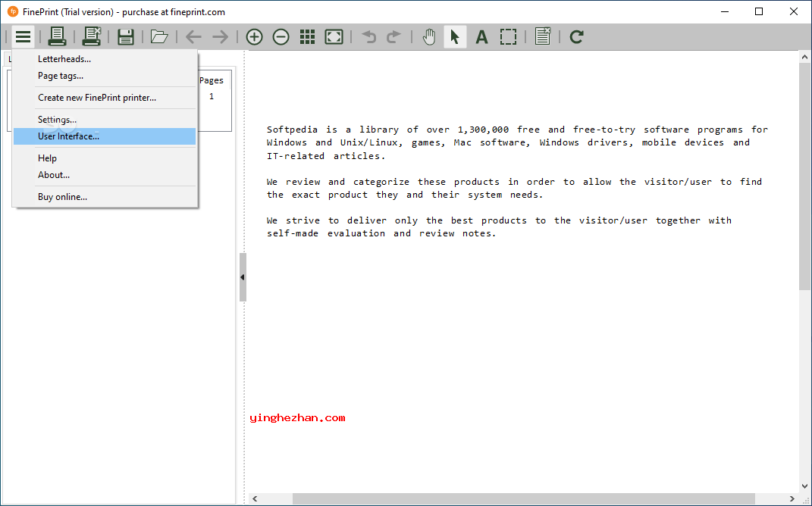Select the Text annotation A tool
Viewport: 812px width, 506px height.
point(481,36)
